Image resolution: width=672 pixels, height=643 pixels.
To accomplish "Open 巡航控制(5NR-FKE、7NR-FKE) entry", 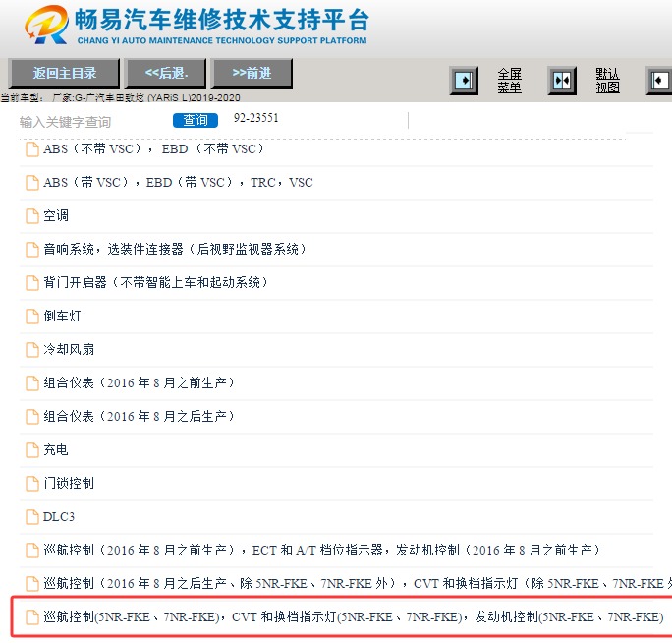I will tap(353, 617).
